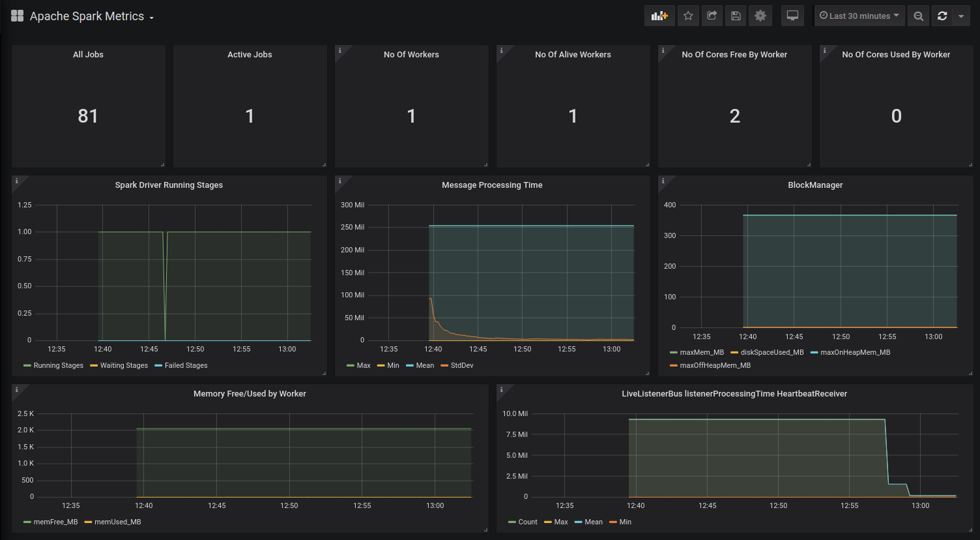Open color picker for Running Stages swatch
The width and height of the screenshot is (980, 540).
tap(27, 366)
